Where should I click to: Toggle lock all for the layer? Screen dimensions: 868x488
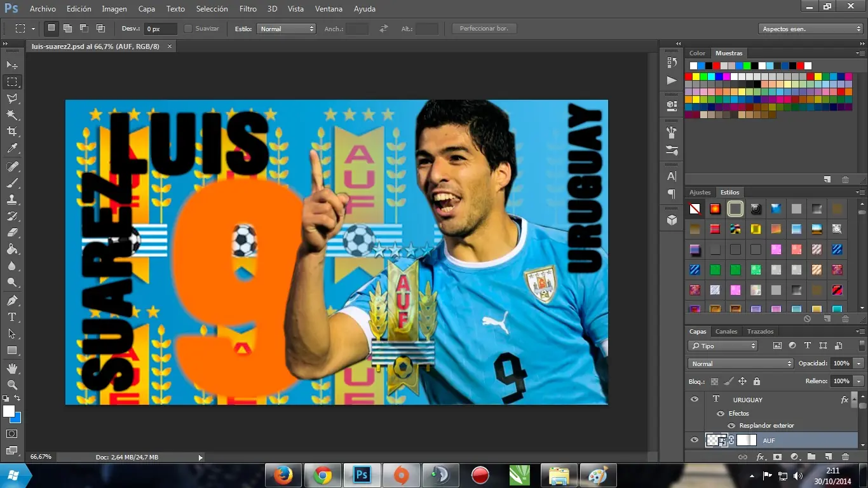pyautogui.click(x=756, y=381)
